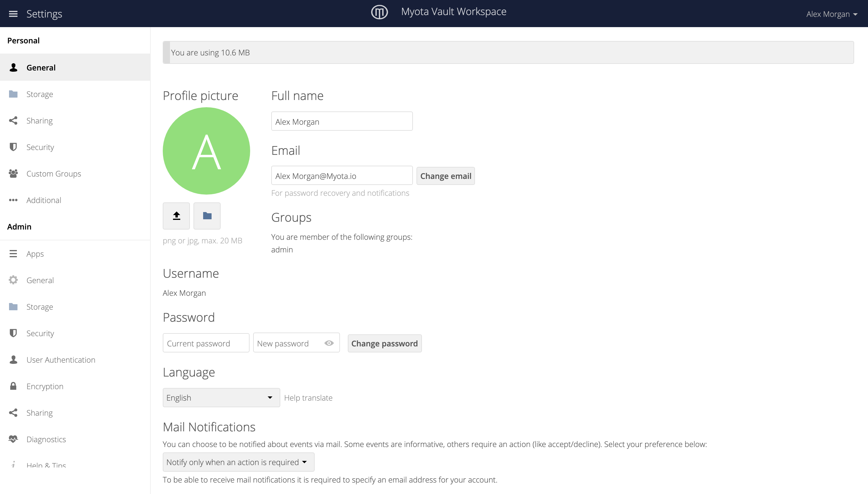
Task: Click the Admin General gear icon
Action: pos(13,280)
